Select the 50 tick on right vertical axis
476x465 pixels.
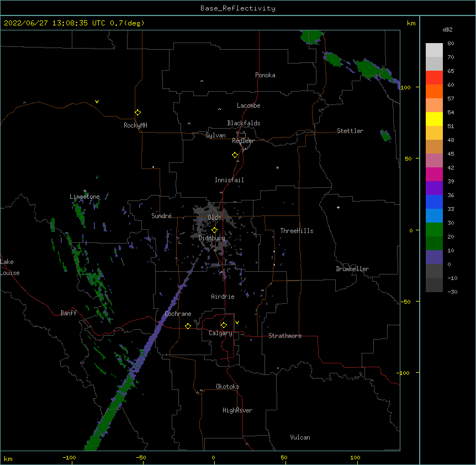coord(408,158)
